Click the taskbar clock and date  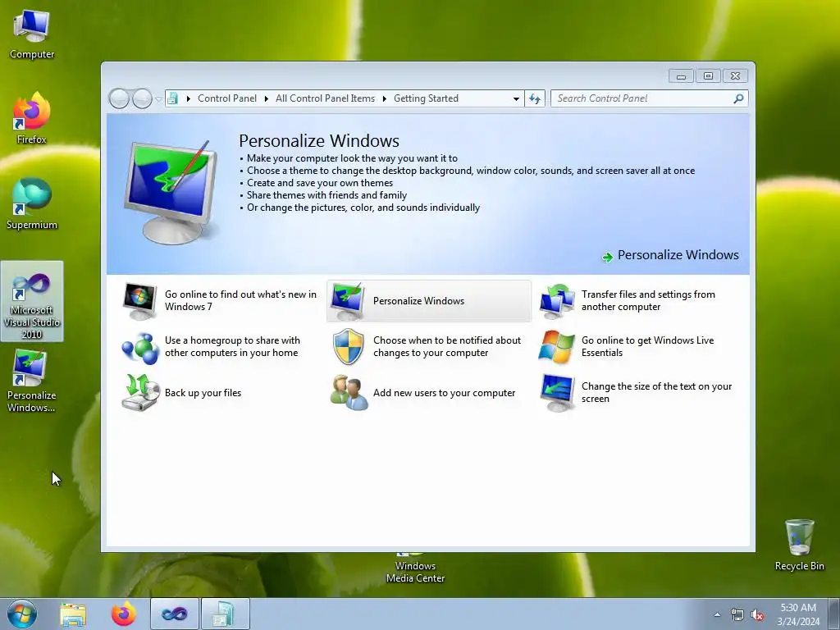(x=798, y=614)
